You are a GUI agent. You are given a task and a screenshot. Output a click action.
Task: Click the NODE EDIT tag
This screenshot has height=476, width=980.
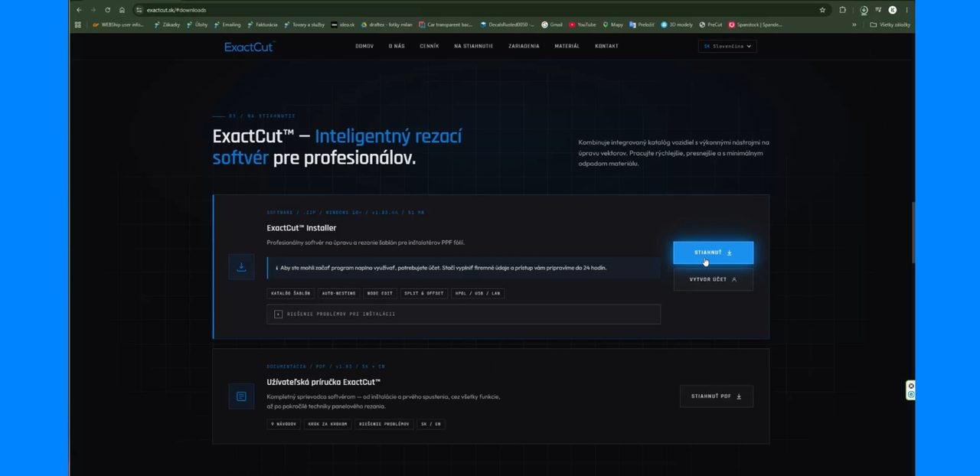coord(380,293)
